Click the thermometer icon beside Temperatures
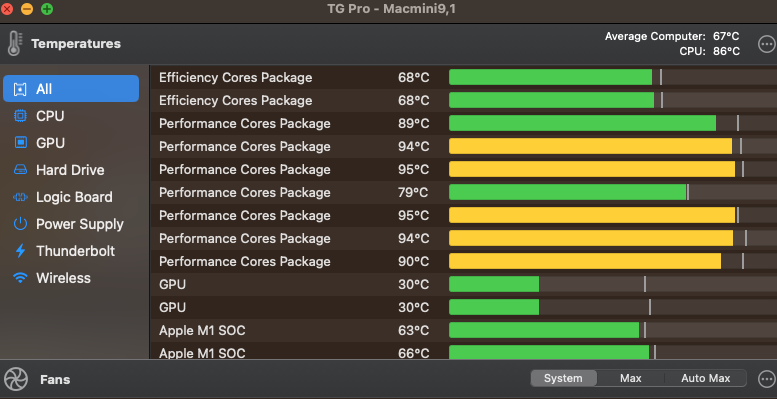The height and width of the screenshot is (399, 777). (15, 44)
